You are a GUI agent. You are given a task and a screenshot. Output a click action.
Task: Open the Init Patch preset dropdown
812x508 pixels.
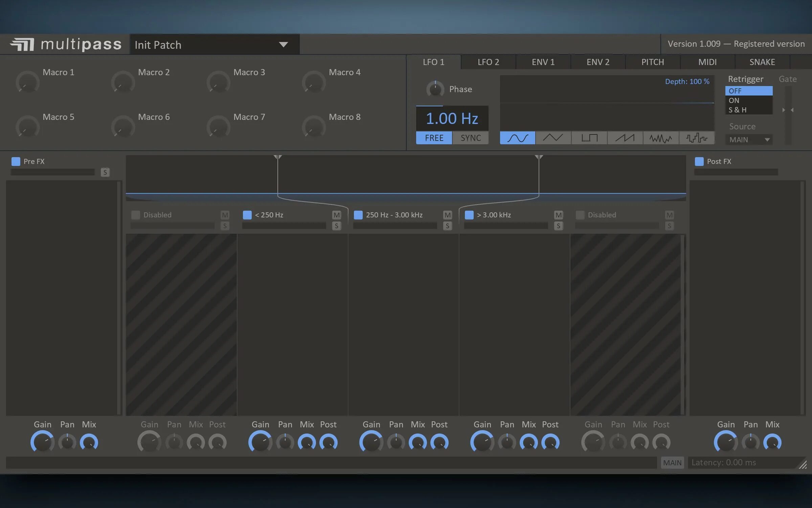click(283, 44)
